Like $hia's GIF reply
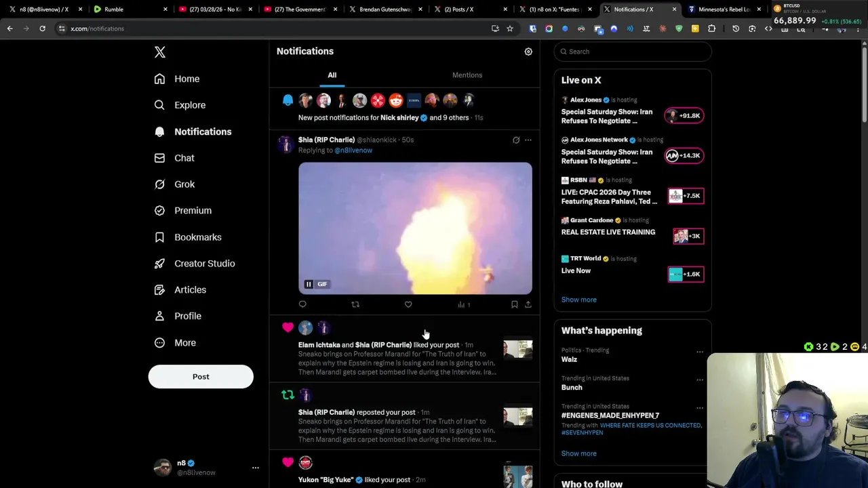868x488 pixels. click(408, 305)
